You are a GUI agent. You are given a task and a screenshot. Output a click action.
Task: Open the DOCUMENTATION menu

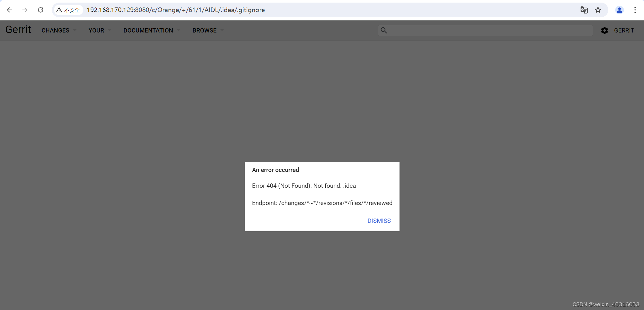pos(148,30)
